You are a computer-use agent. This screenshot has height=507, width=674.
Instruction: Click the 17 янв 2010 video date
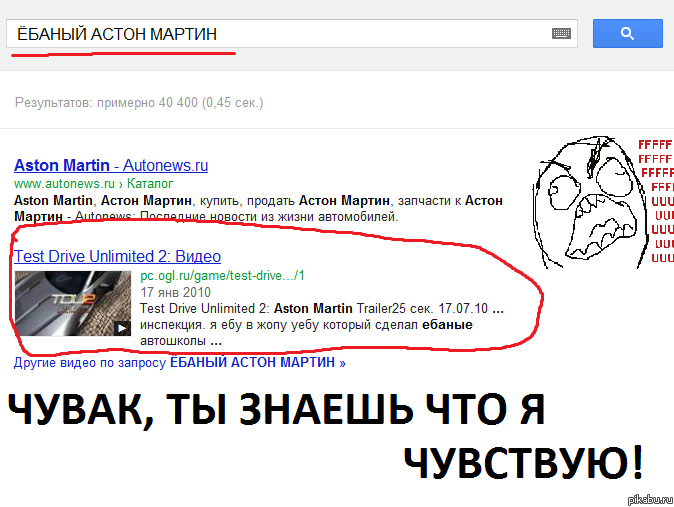tap(174, 292)
